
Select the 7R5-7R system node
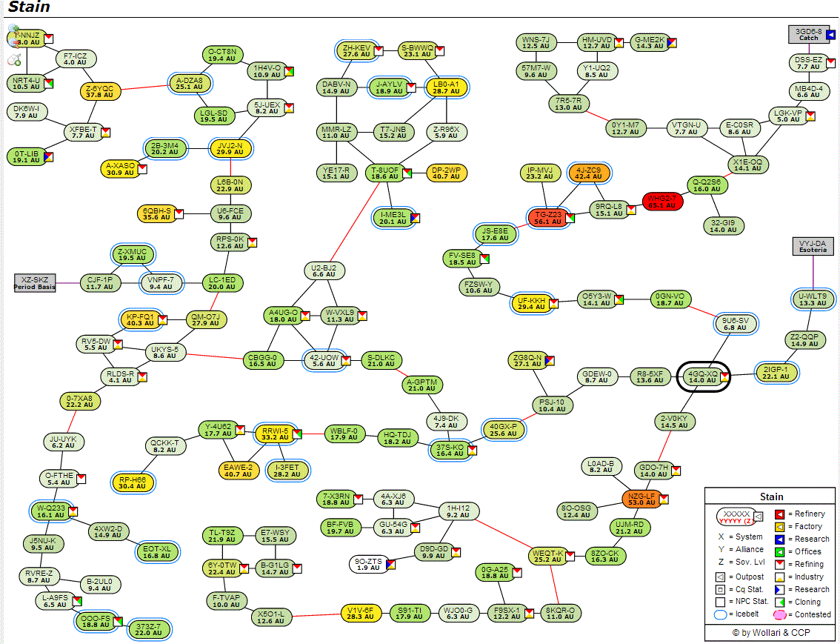pos(568,104)
